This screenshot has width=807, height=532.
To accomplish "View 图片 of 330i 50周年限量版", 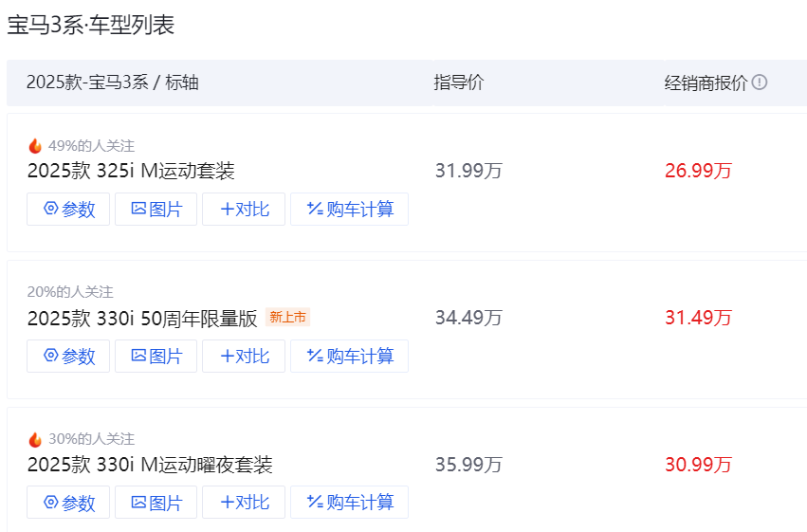I will (156, 356).
